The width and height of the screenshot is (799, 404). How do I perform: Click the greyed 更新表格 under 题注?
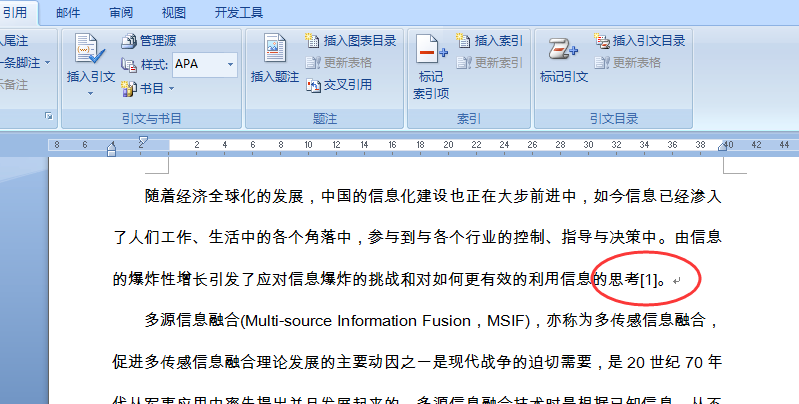[x=339, y=63]
